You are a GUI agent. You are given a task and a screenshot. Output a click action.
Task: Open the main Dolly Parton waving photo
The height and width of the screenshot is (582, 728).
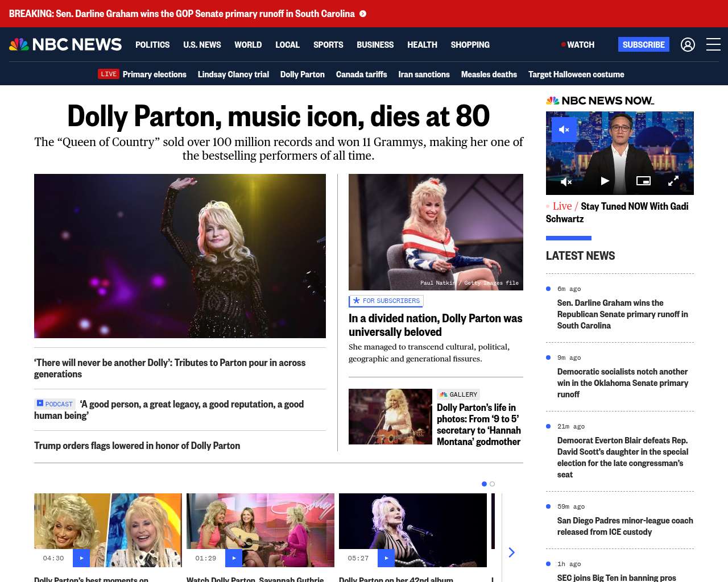pos(180,256)
